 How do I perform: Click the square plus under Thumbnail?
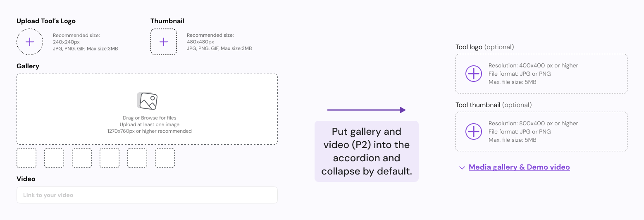coord(164,42)
